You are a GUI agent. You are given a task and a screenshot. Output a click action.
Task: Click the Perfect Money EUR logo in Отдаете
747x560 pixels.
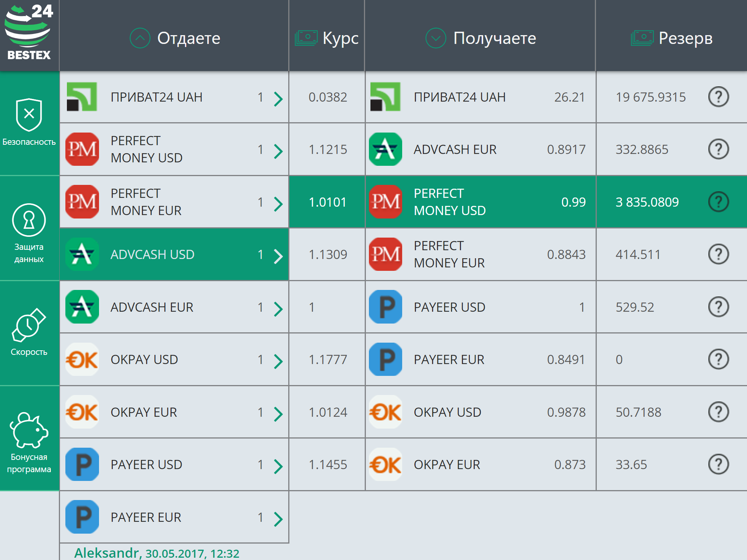click(82, 202)
